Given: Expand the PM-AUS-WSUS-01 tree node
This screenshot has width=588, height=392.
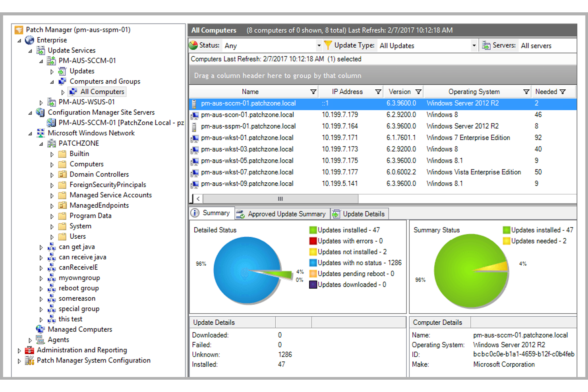Looking at the screenshot, I should [x=41, y=102].
